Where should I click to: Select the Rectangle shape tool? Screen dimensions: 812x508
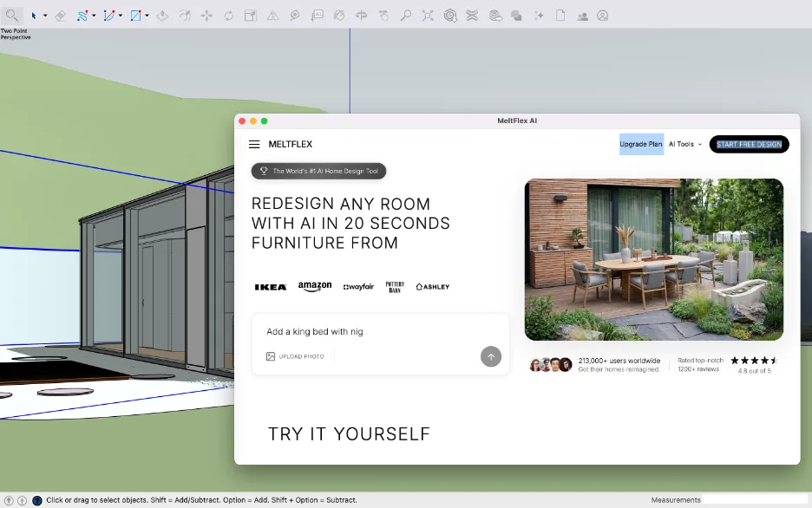point(135,16)
